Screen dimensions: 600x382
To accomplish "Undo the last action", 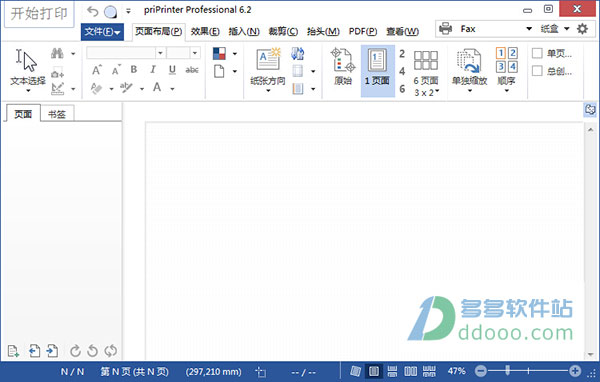I will 92,12.
